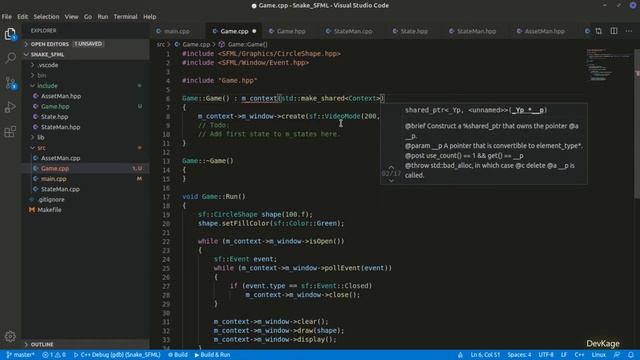Open the Explorer view in activity bar
Screen dimensions: 640x360
point(10,34)
